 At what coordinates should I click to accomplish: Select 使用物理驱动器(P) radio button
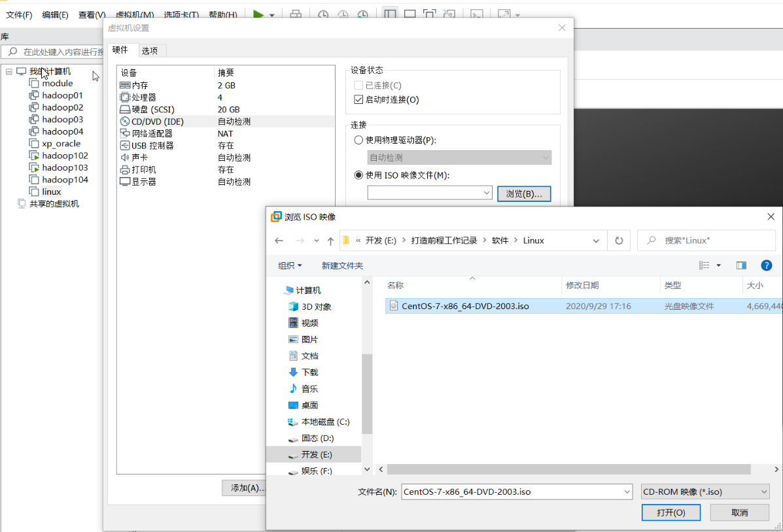point(358,141)
